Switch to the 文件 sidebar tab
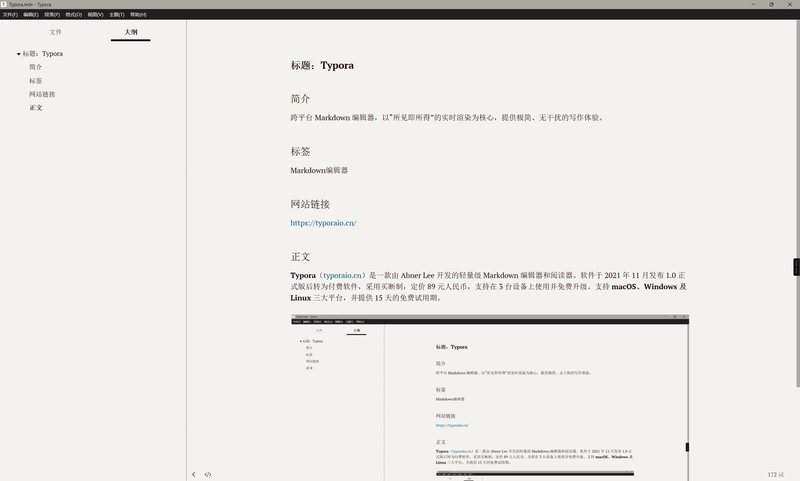The width and height of the screenshot is (800, 481). point(56,32)
